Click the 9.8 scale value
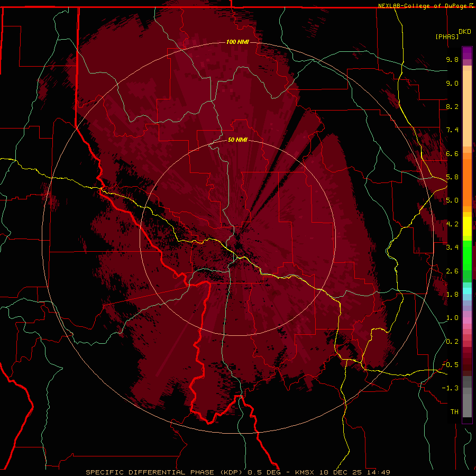 point(452,59)
